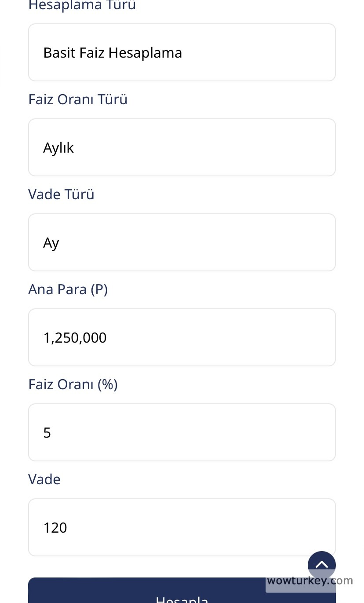364x603 pixels.
Task: Focus the Ana Para (P) input field
Action: tap(182, 338)
